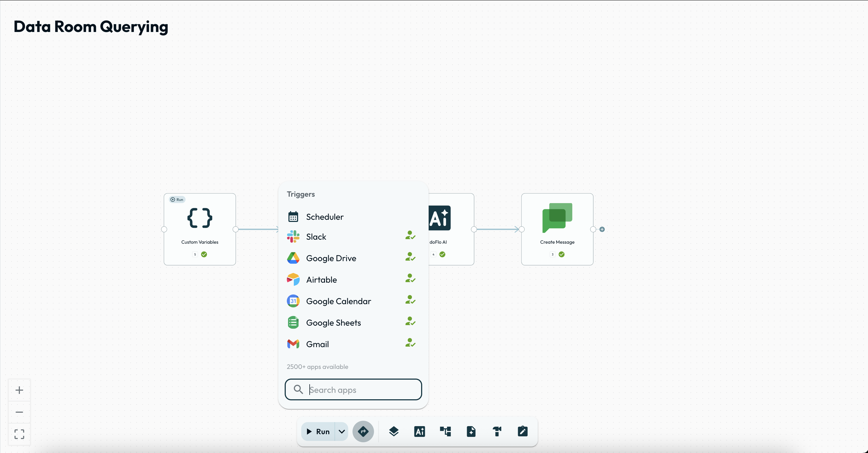
Task: Select the hammer tools icon
Action: click(x=497, y=432)
